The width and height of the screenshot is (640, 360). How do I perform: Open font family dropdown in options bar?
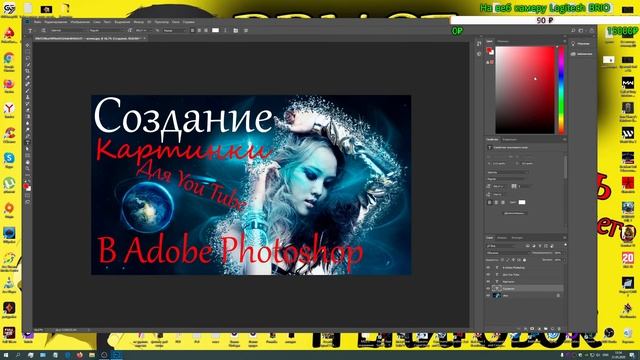[x=69, y=30]
